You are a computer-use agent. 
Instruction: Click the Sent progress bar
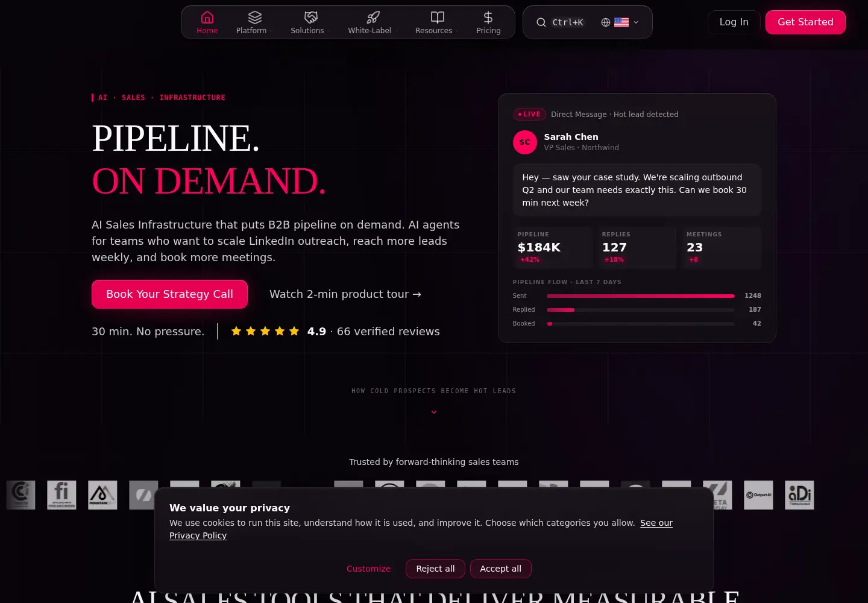tap(640, 296)
